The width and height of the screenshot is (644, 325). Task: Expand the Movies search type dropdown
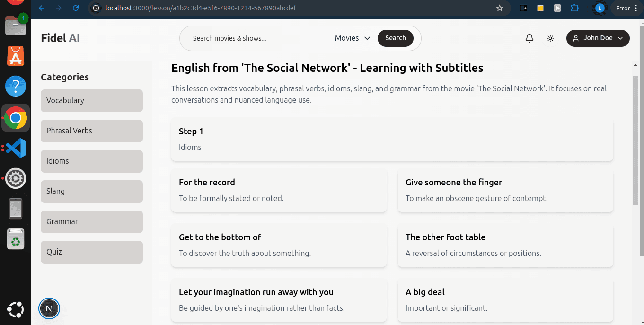pyautogui.click(x=352, y=38)
